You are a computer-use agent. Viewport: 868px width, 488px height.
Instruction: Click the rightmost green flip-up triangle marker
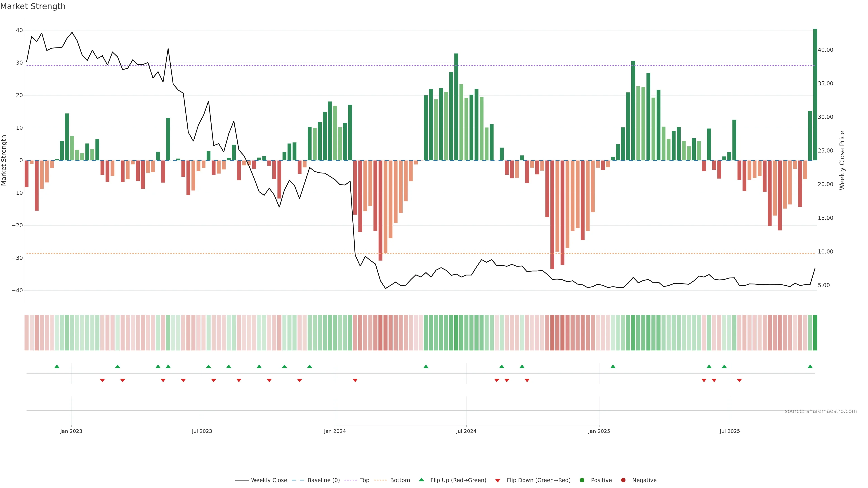pyautogui.click(x=810, y=366)
